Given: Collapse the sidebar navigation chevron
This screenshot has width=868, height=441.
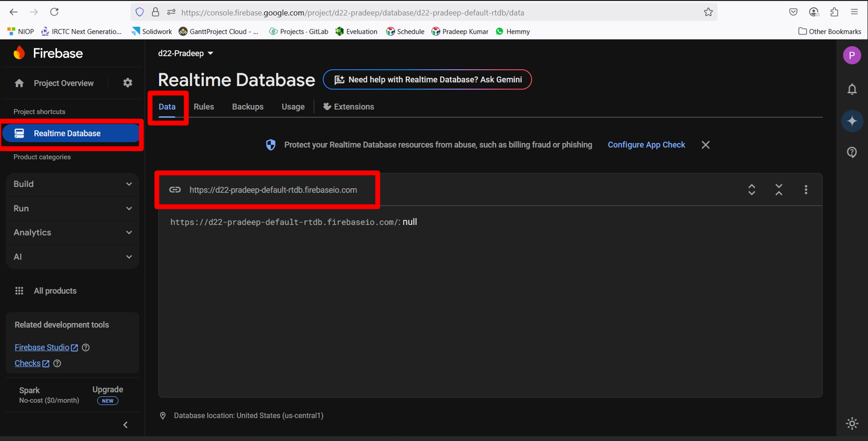Looking at the screenshot, I should pyautogui.click(x=125, y=425).
